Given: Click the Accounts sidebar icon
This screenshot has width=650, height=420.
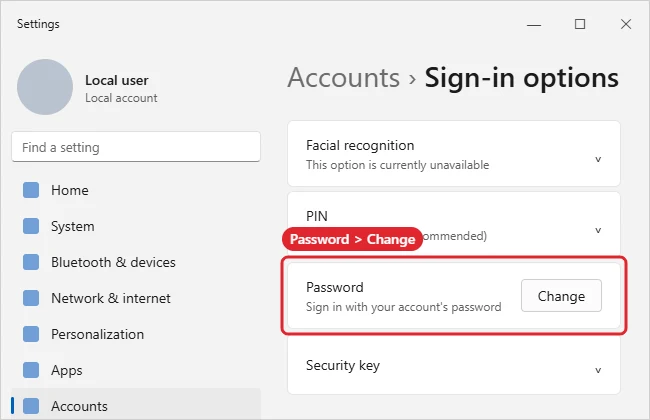Looking at the screenshot, I should (x=31, y=406).
